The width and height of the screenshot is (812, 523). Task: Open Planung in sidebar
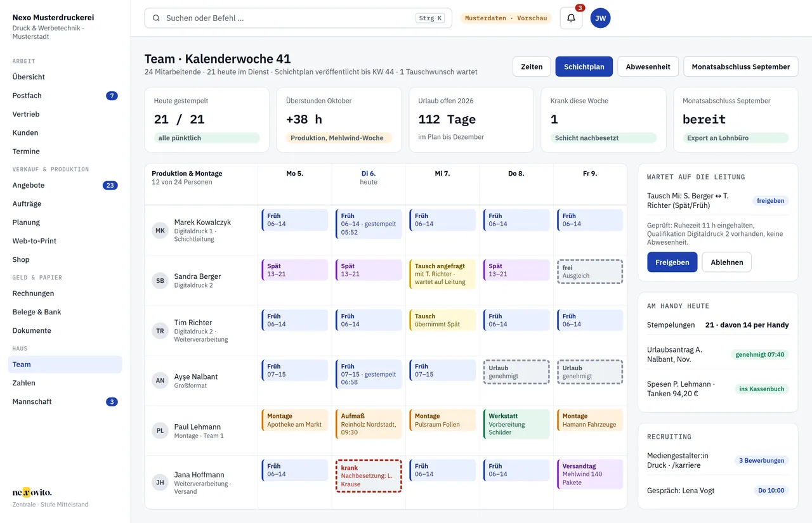tap(65, 223)
